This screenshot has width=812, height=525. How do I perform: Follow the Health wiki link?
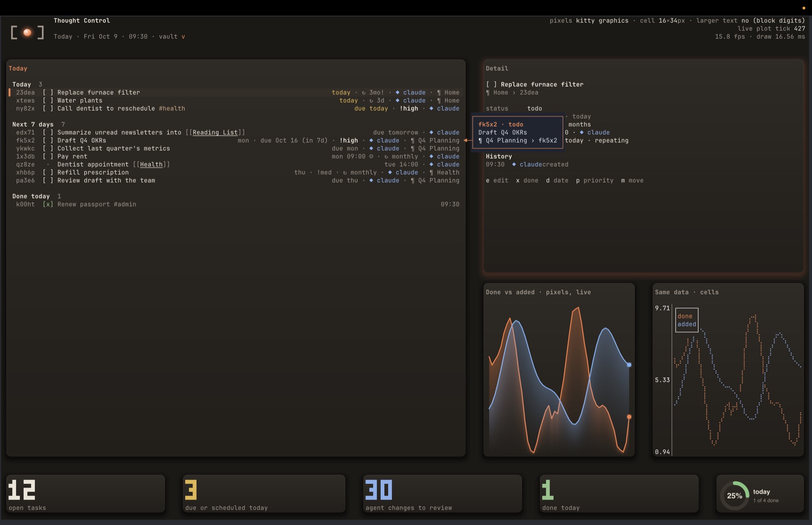coord(151,164)
